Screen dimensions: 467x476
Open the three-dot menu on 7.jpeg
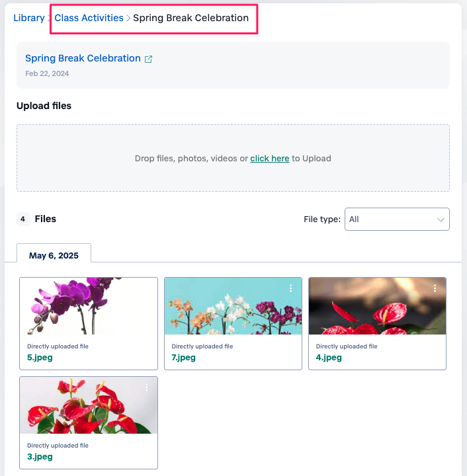pos(290,288)
